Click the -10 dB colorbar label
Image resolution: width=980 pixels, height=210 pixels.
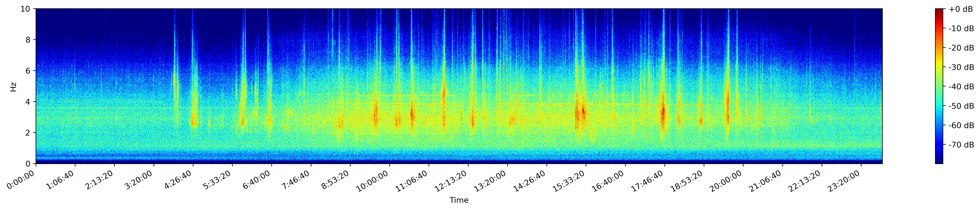point(962,29)
